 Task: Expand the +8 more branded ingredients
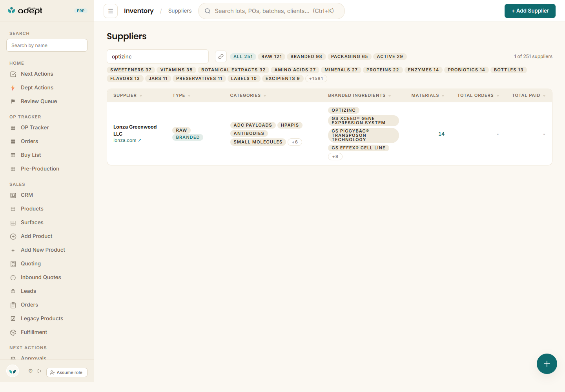coord(335,156)
